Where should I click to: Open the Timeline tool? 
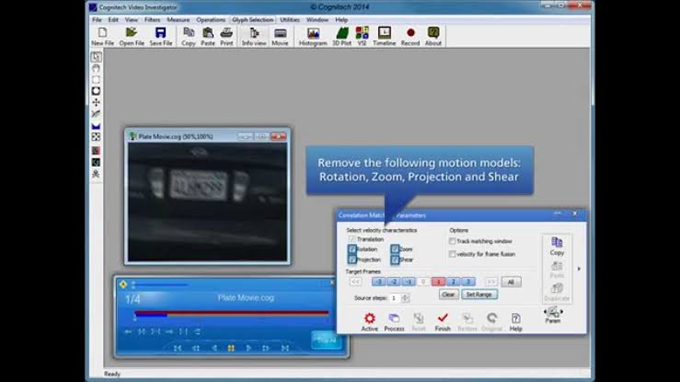(384, 36)
